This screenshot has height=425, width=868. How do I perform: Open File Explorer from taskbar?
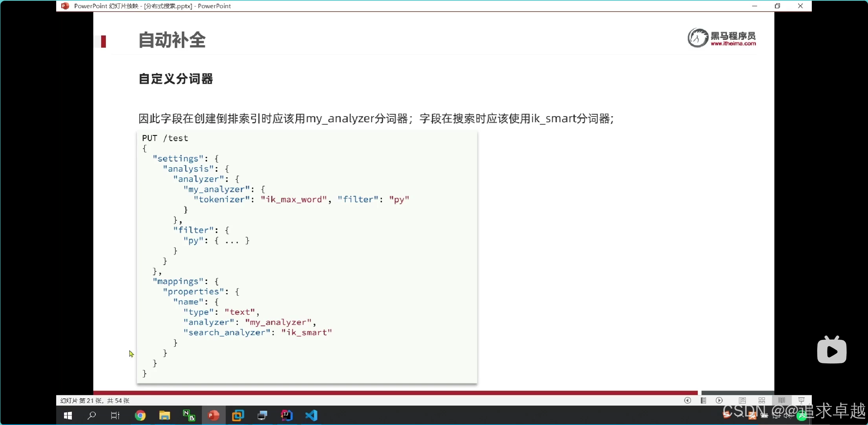pos(164,415)
